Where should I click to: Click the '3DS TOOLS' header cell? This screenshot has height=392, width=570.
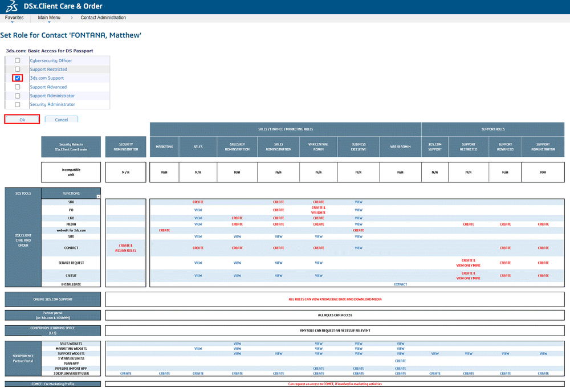click(x=23, y=193)
